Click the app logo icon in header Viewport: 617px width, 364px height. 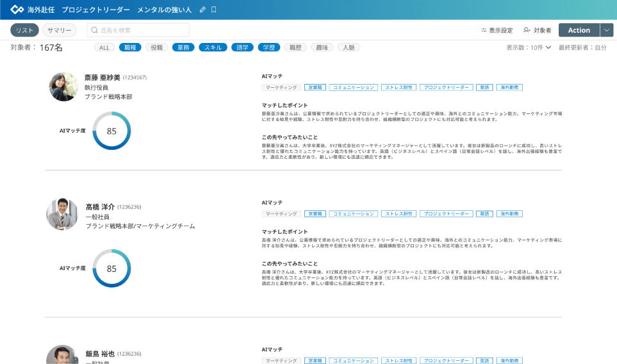(x=17, y=10)
